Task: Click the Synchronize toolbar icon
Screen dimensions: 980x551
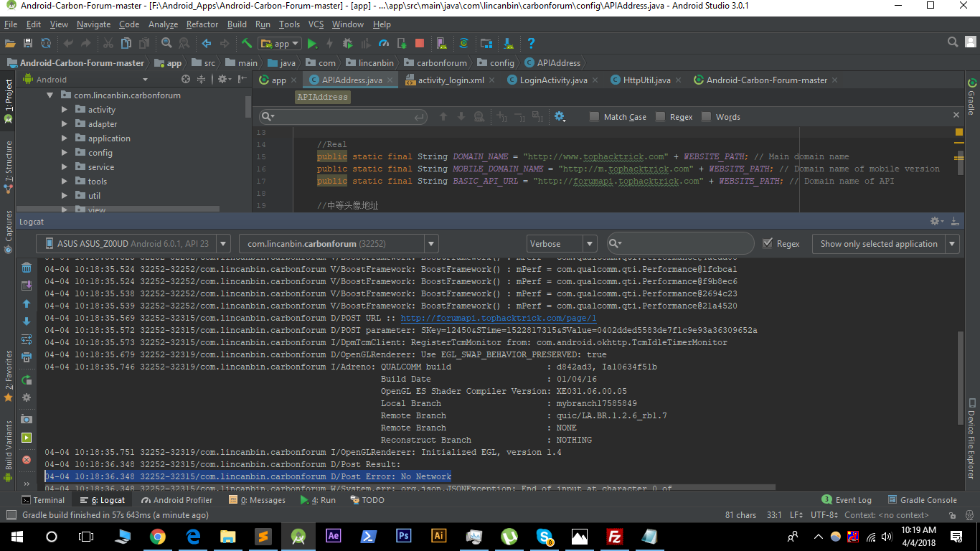Action: (x=46, y=43)
